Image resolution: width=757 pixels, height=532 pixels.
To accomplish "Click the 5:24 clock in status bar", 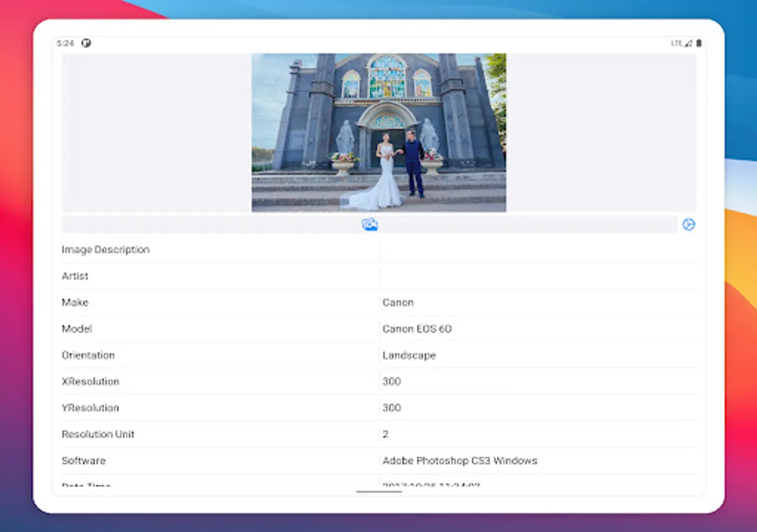I will [x=65, y=43].
